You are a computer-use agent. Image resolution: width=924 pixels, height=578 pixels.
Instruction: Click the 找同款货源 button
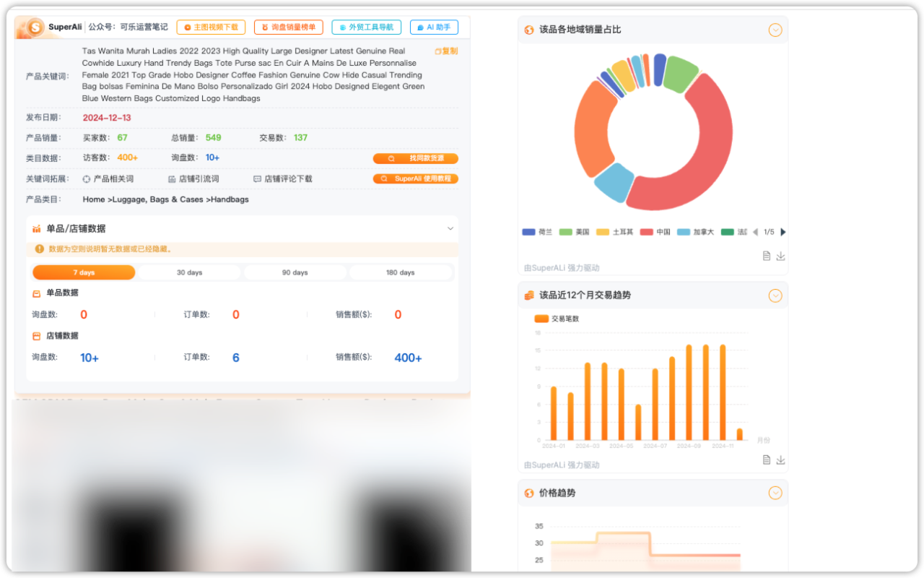(x=417, y=158)
